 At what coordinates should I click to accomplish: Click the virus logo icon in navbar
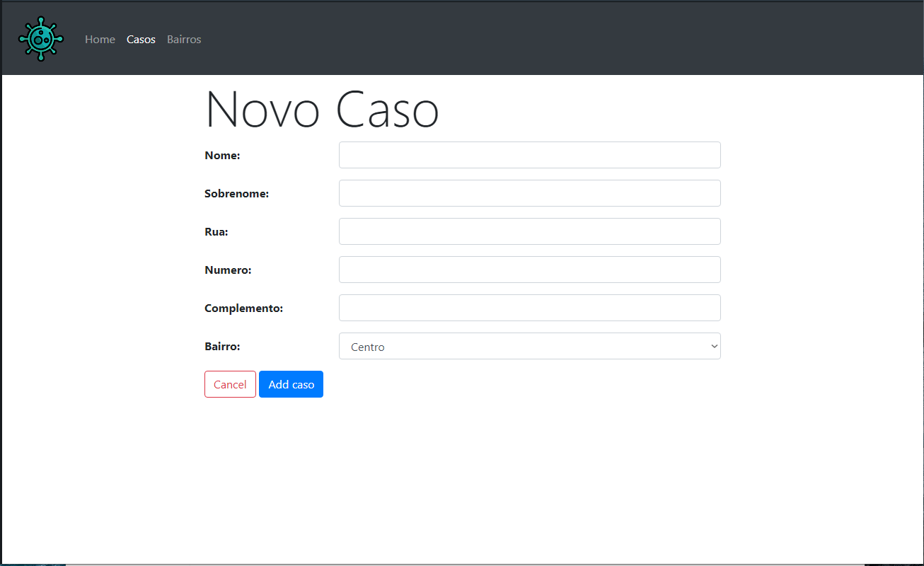(41, 39)
